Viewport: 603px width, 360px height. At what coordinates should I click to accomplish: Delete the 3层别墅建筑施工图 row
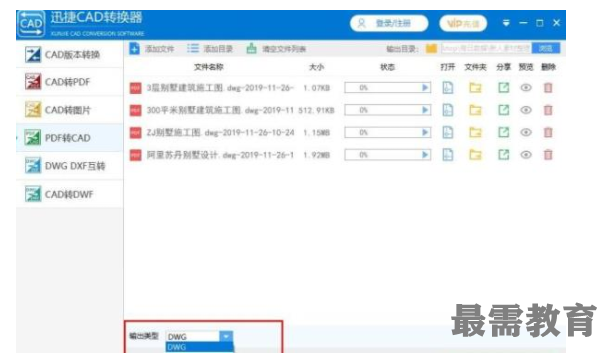(x=548, y=88)
